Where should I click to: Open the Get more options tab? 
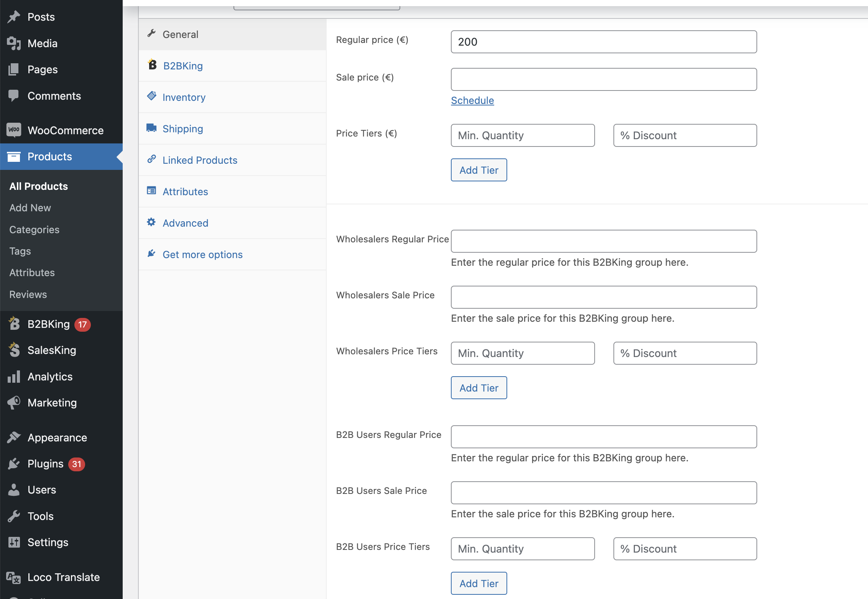click(232, 255)
